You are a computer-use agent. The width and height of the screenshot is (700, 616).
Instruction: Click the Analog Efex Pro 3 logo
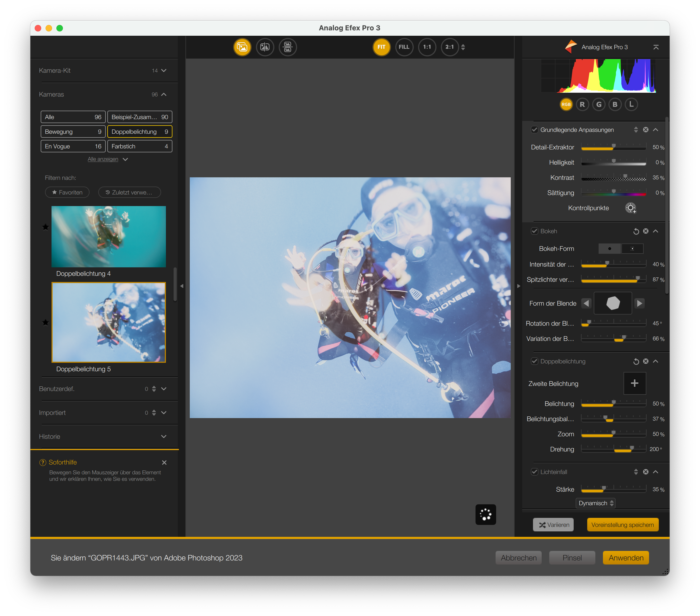[571, 47]
